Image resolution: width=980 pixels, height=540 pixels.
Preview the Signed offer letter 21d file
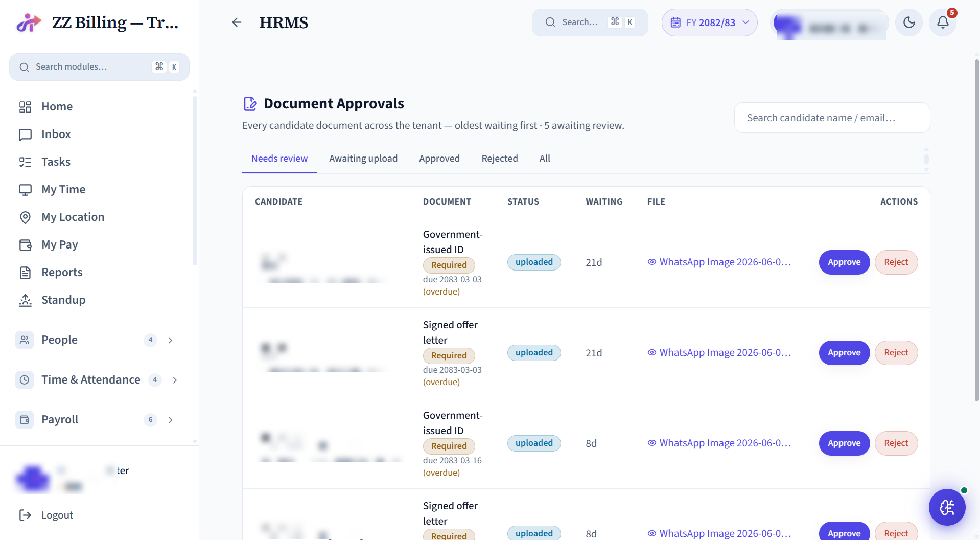pos(719,353)
